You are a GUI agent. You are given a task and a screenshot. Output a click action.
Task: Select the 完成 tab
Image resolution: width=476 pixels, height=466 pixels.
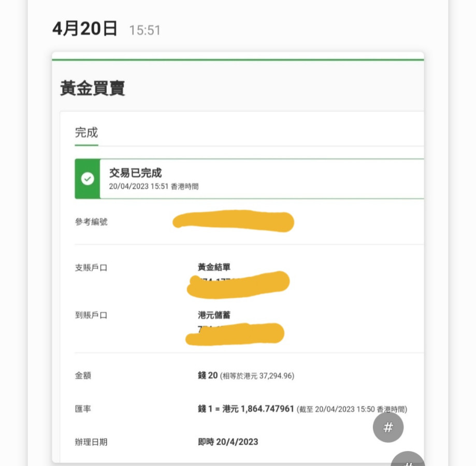[x=86, y=133]
